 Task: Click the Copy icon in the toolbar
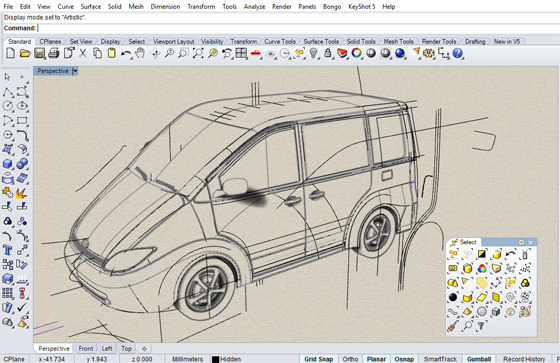coord(97,54)
